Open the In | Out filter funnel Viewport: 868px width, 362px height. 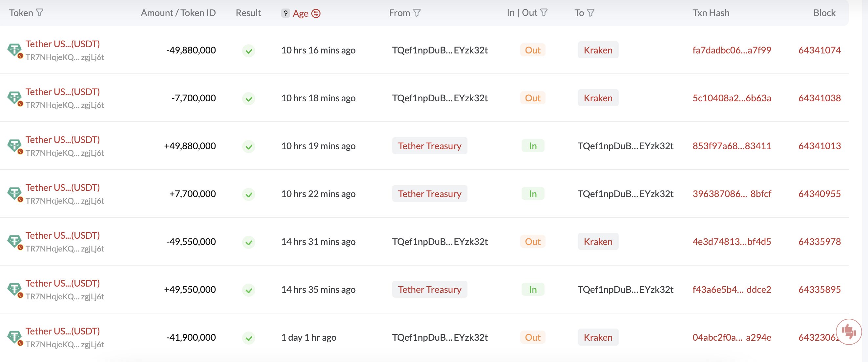click(x=544, y=13)
